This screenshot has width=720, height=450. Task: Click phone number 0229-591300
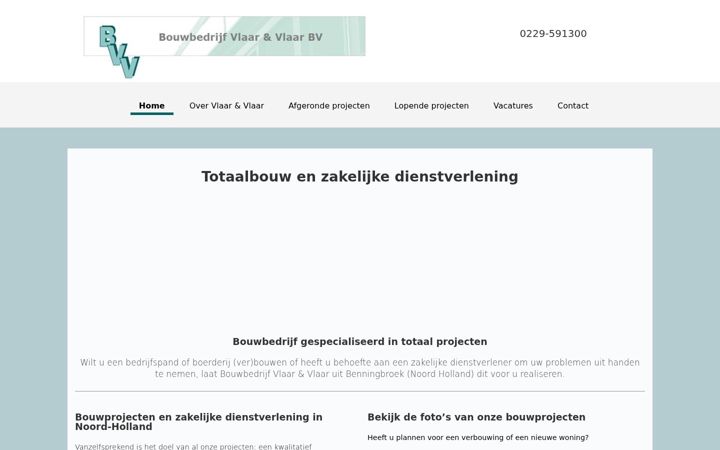coord(553,34)
